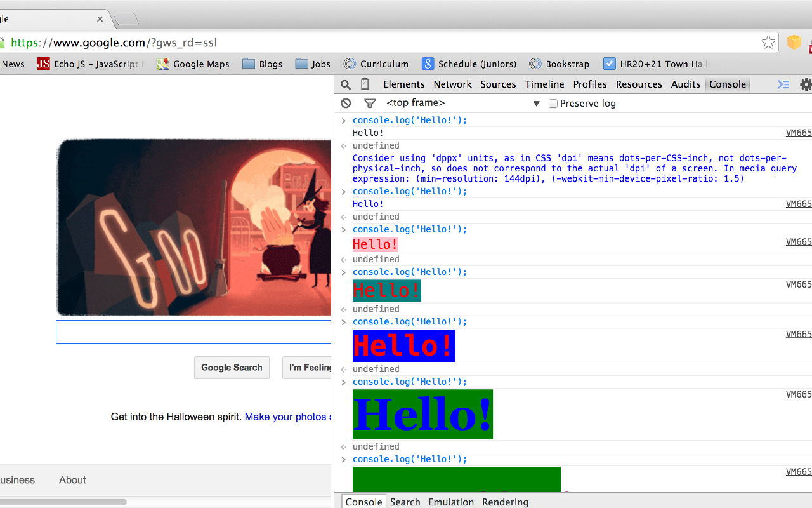Click the Schedule bookmark's blue Google icon
Screen dimensions: 812x508
click(428, 63)
